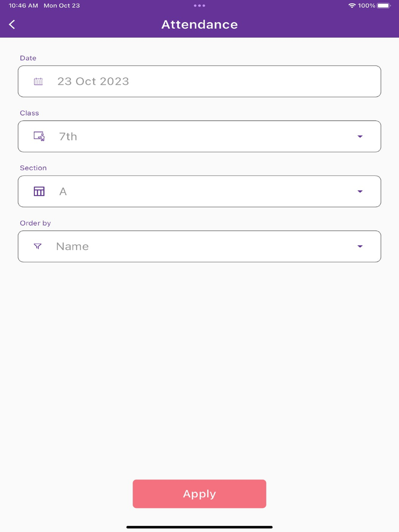
Task: Tap the home indicator bar at bottom
Action: click(199, 527)
